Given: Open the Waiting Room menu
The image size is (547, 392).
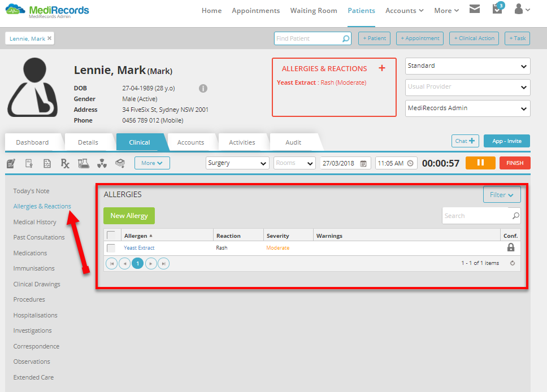Looking at the screenshot, I should point(314,11).
